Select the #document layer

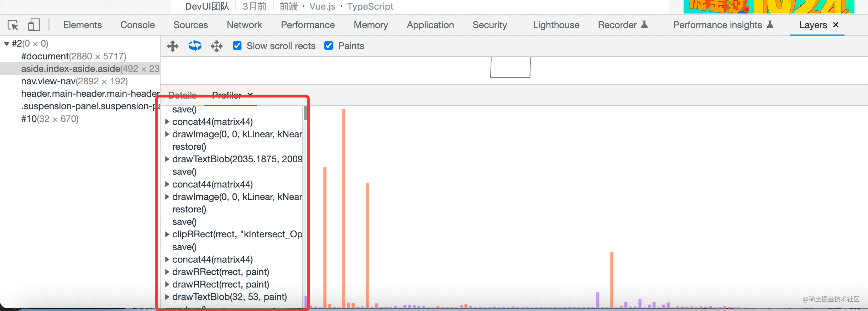click(x=74, y=56)
